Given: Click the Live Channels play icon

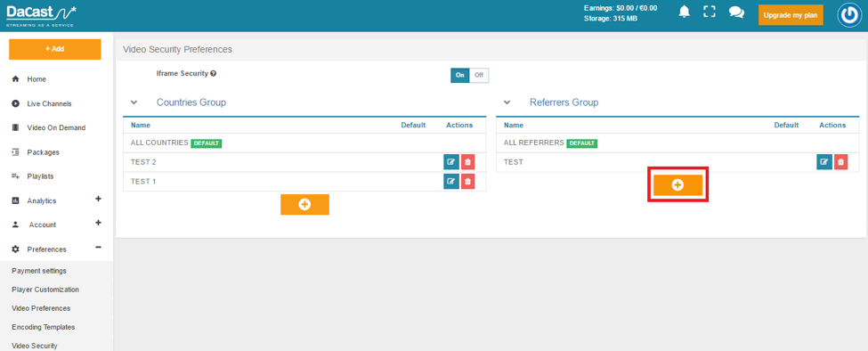Looking at the screenshot, I should click(15, 103).
